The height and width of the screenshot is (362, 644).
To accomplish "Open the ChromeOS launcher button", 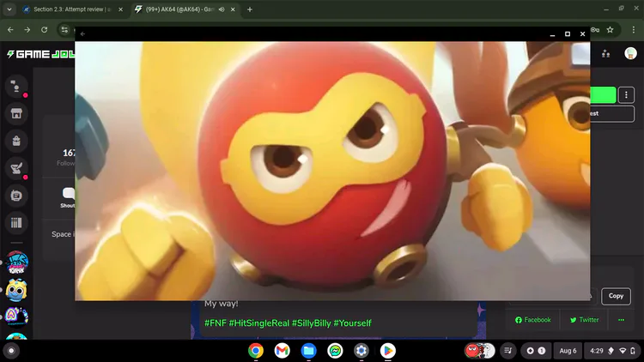I will click(11, 351).
